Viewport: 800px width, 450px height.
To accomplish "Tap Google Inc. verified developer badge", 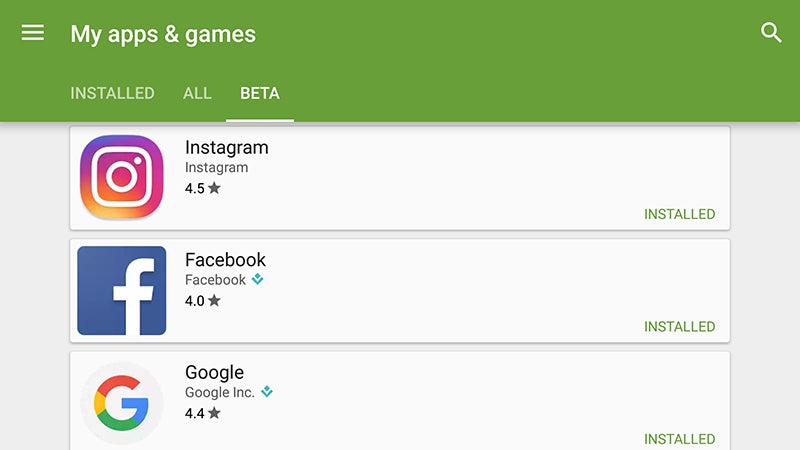I will tap(267, 392).
